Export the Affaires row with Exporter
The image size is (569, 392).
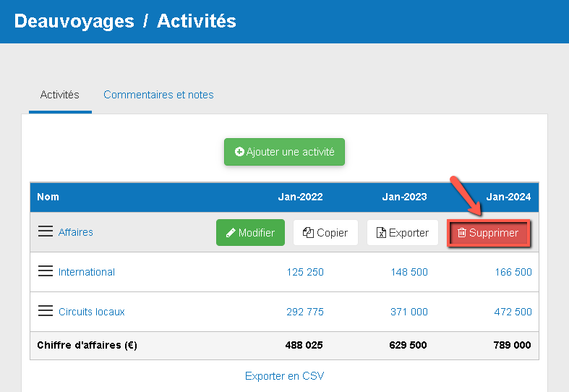[x=403, y=233]
